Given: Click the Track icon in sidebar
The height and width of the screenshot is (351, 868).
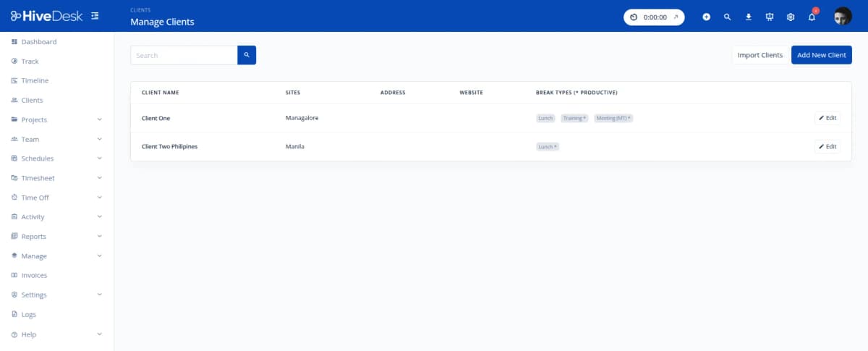Looking at the screenshot, I should coord(14,62).
